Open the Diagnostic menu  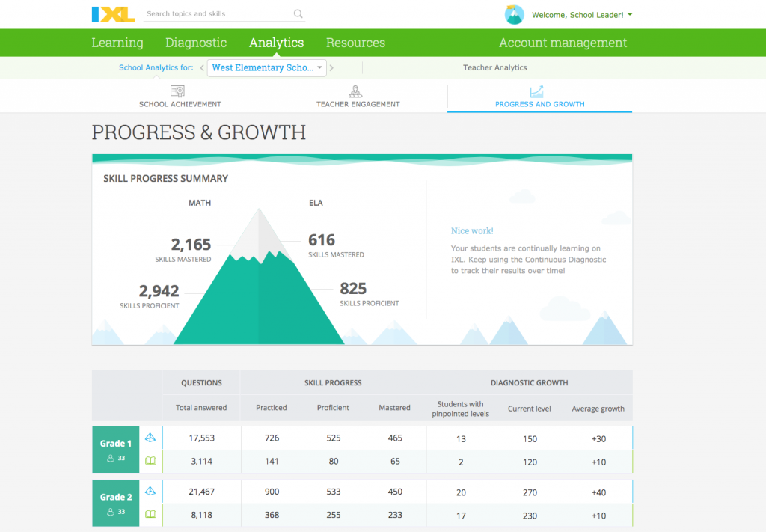tap(195, 43)
